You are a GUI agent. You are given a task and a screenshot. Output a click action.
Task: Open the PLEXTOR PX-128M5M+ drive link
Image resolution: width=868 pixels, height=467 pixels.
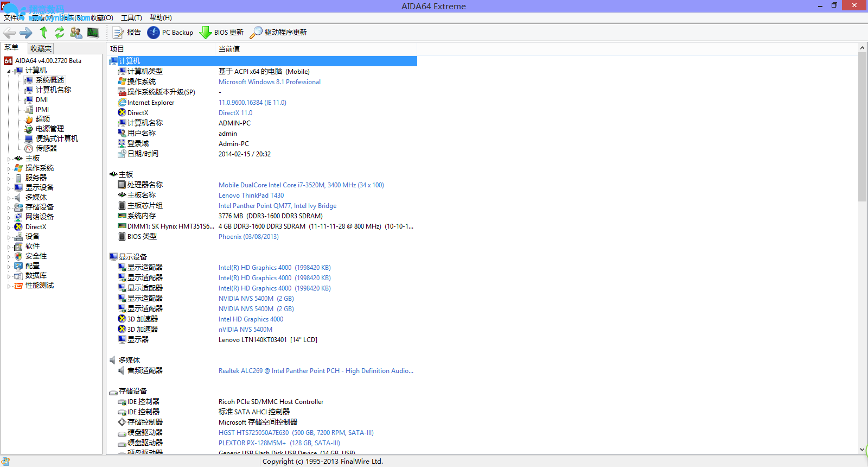279,443
